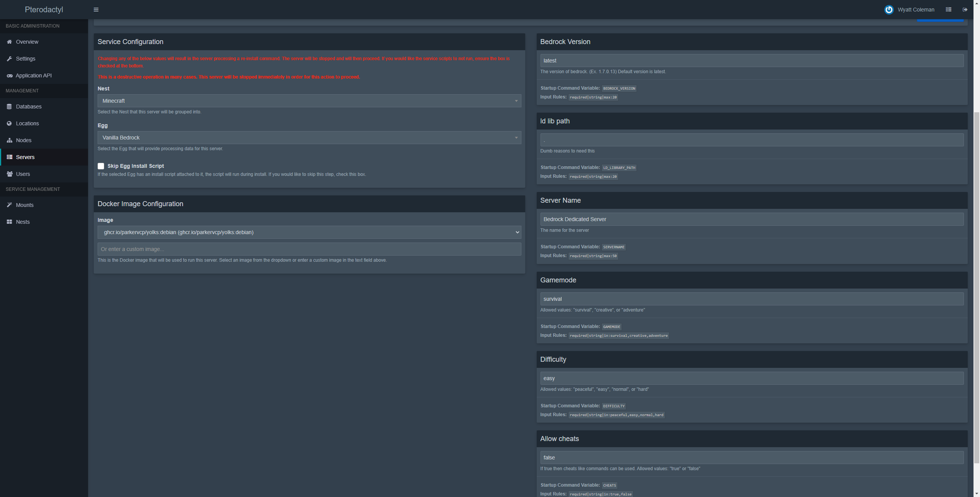The width and height of the screenshot is (980, 497).
Task: Open the hamburger menu
Action: coord(96,9)
